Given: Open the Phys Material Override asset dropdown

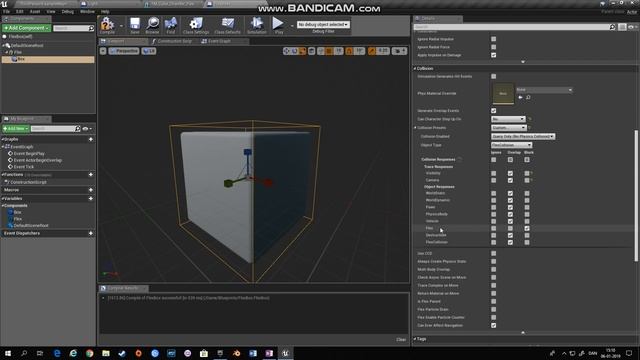Looking at the screenshot, I should 544,90.
